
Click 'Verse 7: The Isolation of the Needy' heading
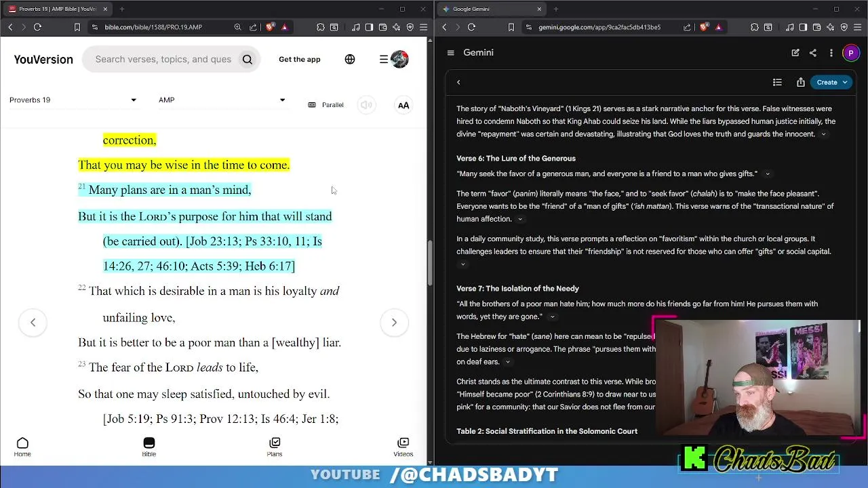(517, 289)
